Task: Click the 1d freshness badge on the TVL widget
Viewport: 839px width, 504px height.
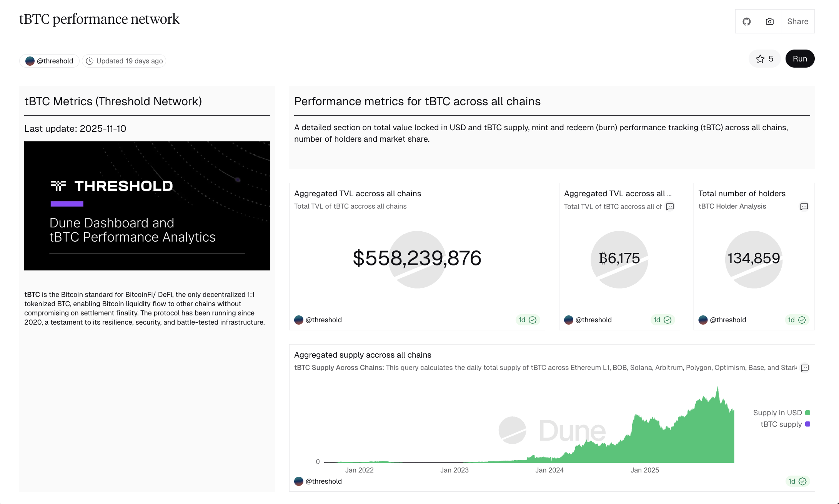Action: click(527, 320)
